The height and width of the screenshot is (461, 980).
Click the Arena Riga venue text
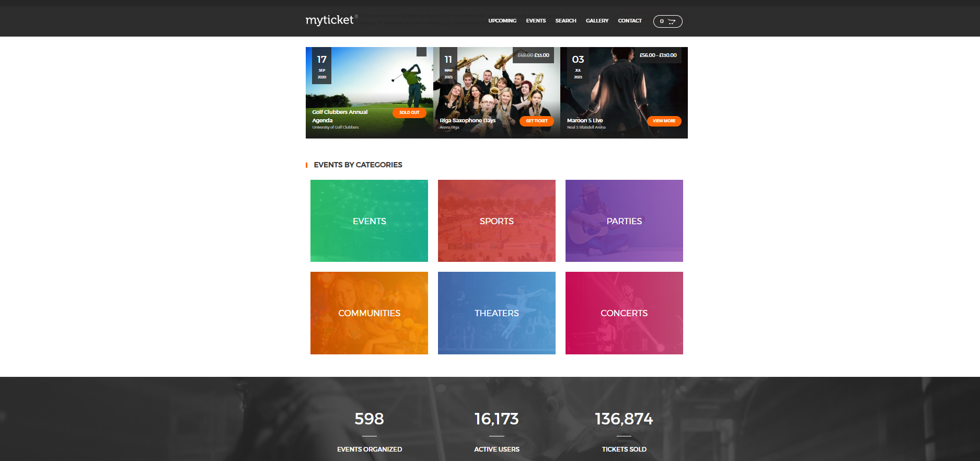tap(449, 128)
